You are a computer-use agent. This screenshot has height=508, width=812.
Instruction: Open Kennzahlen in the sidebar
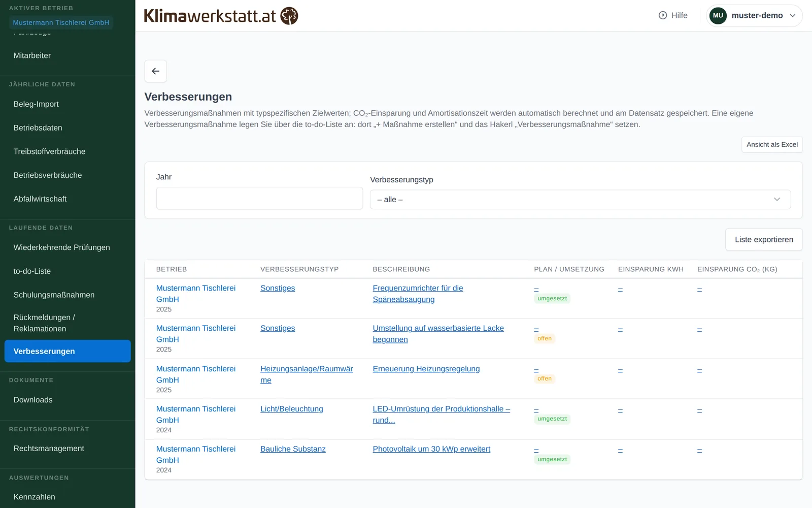(x=67, y=497)
